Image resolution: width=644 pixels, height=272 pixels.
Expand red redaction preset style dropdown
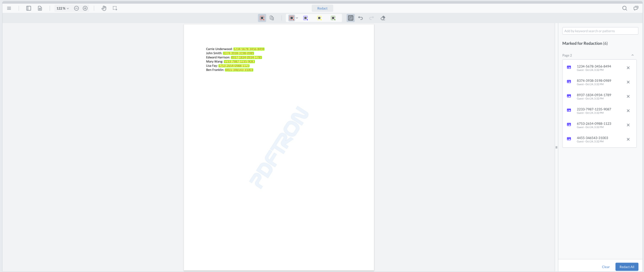pyautogui.click(x=297, y=18)
